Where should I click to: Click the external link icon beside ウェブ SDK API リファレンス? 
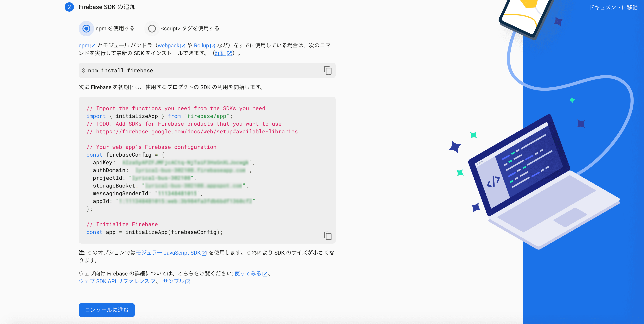pyautogui.click(x=153, y=281)
